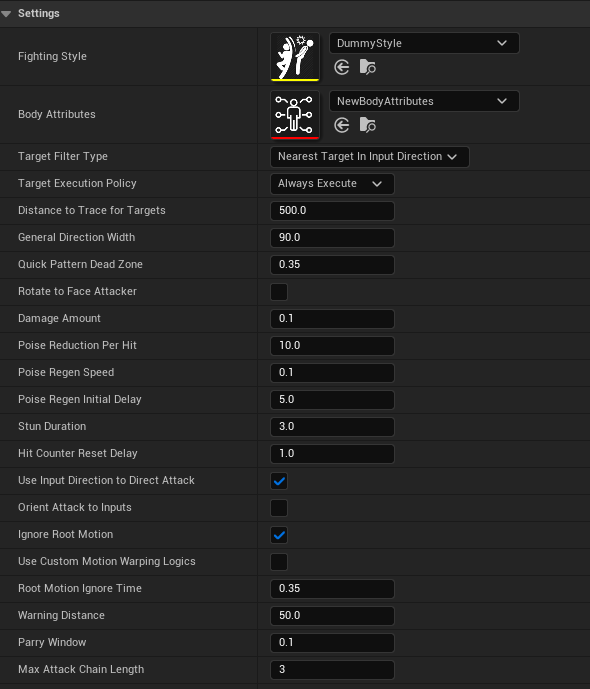Uncheck Use Input Direction to Direct Attack
Viewport: 590px width, 689px height.
pyautogui.click(x=279, y=481)
